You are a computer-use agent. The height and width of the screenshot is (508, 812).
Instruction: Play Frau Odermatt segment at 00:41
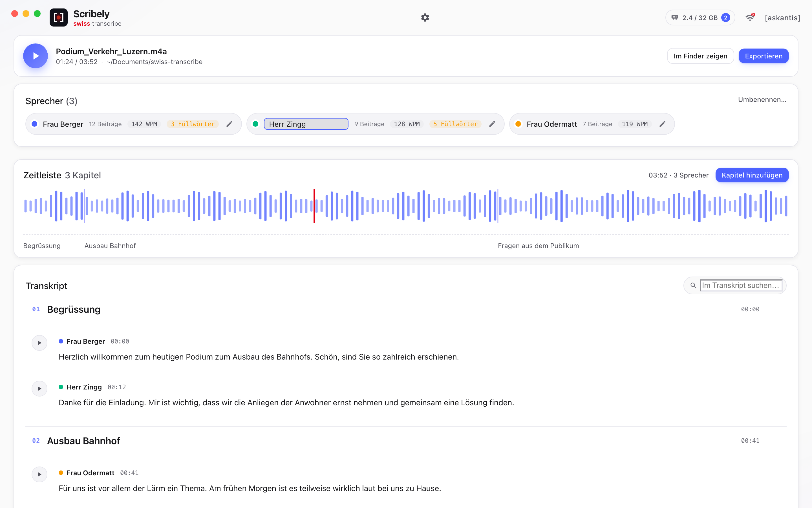pyautogui.click(x=39, y=474)
